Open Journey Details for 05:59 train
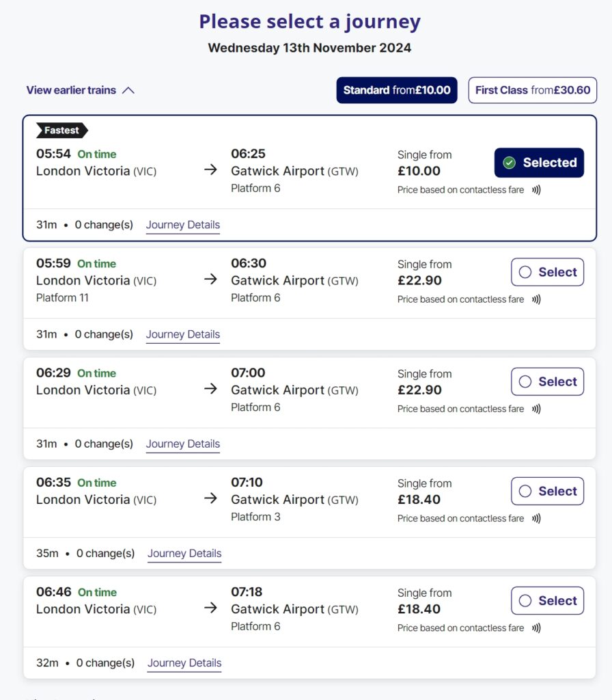 point(183,334)
